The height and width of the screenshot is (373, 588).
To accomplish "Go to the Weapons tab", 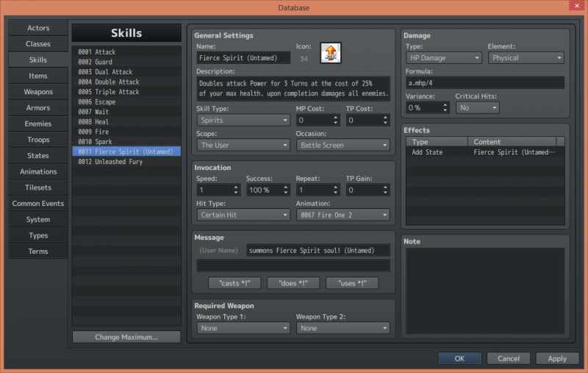I will tap(38, 91).
